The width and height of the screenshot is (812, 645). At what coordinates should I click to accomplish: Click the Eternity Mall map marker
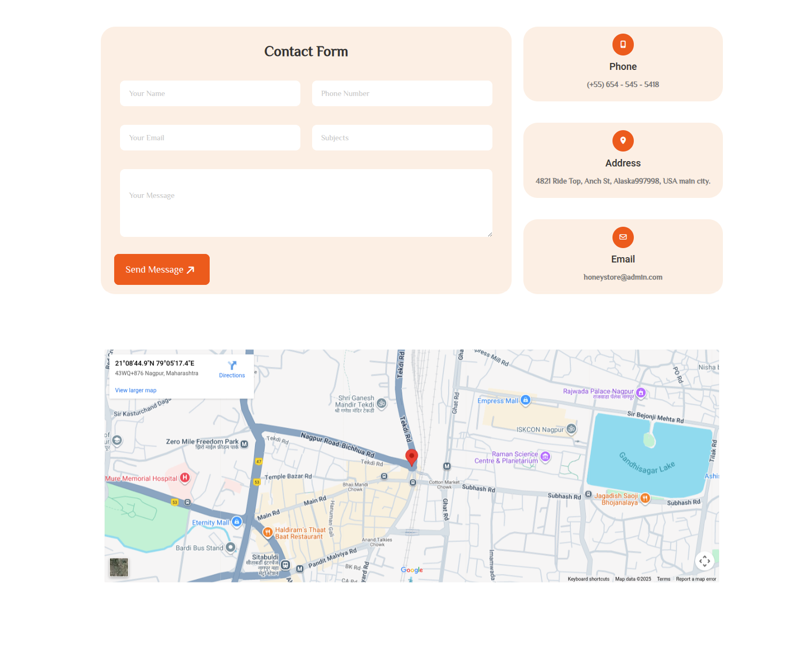click(237, 522)
